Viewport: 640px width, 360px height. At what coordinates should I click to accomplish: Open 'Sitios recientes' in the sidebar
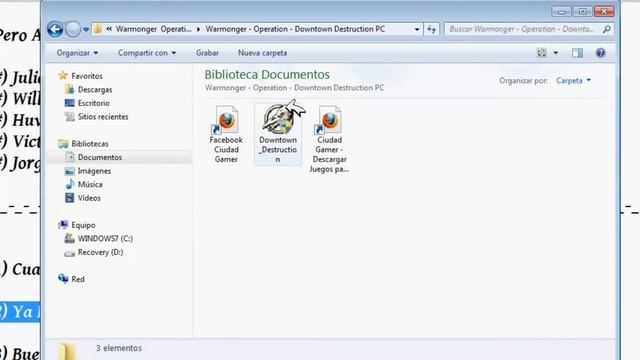(x=103, y=117)
